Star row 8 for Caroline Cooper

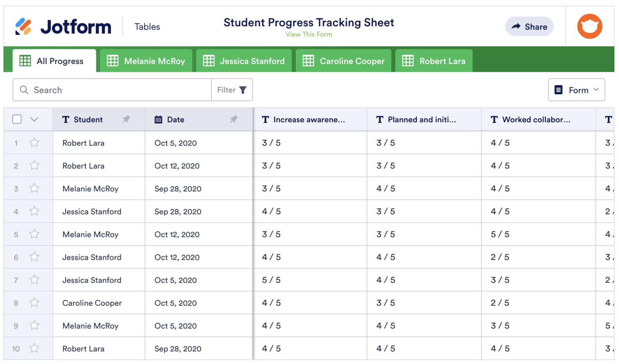pyautogui.click(x=34, y=303)
